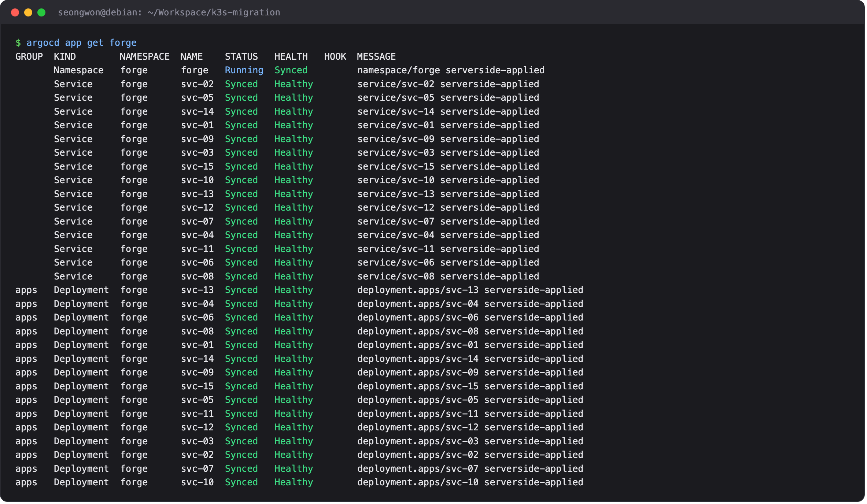Click 'service/svc-08 serverside-applied' message
Image resolution: width=867 pixels, height=504 pixels.
coord(448,277)
